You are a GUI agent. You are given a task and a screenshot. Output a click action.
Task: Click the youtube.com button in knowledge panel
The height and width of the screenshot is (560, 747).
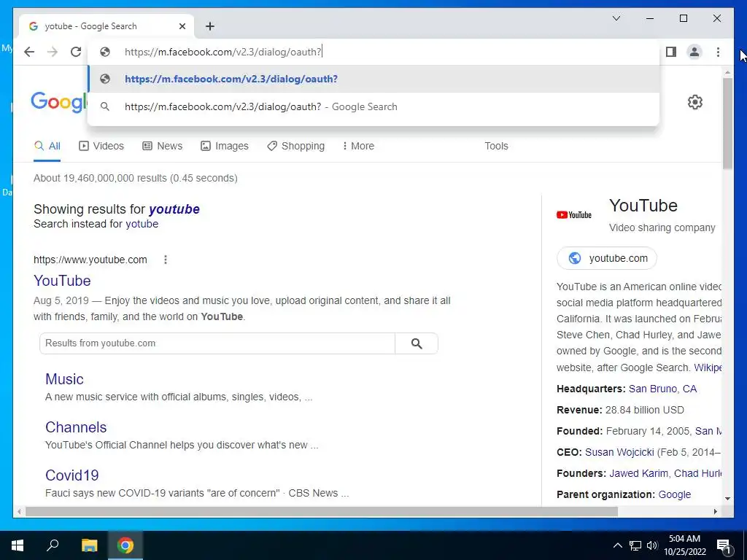tap(607, 258)
